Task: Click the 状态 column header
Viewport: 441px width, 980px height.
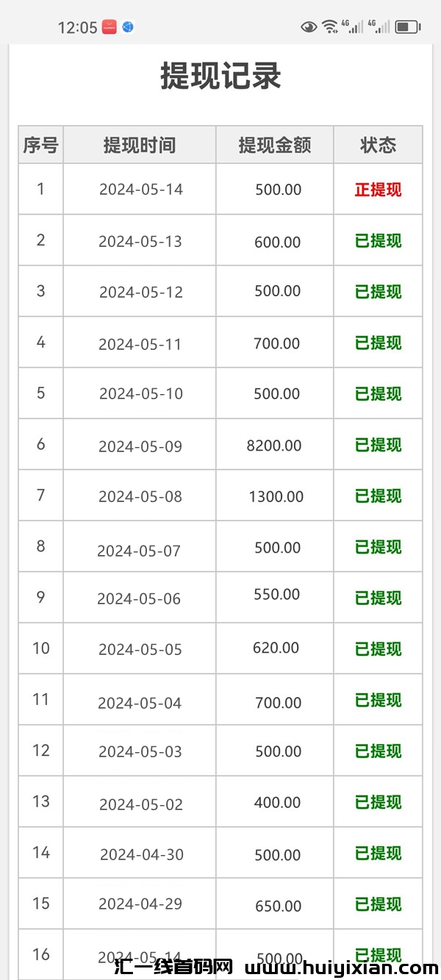Action: 378,145
